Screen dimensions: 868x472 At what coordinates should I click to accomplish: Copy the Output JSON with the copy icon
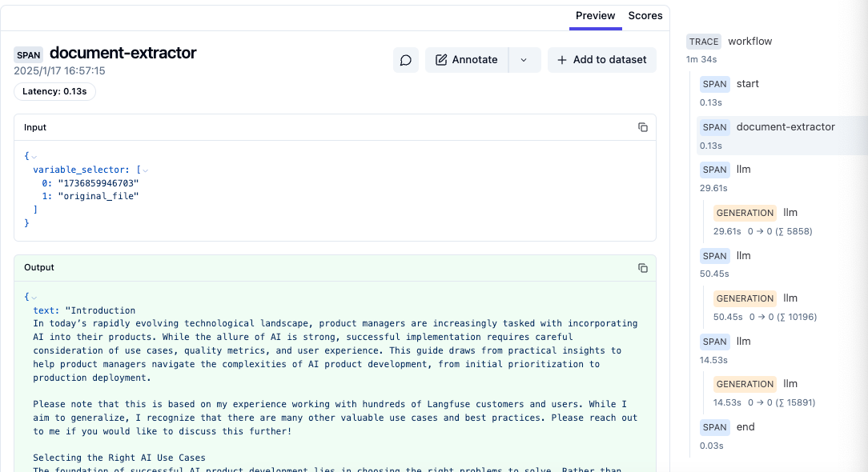[642, 268]
